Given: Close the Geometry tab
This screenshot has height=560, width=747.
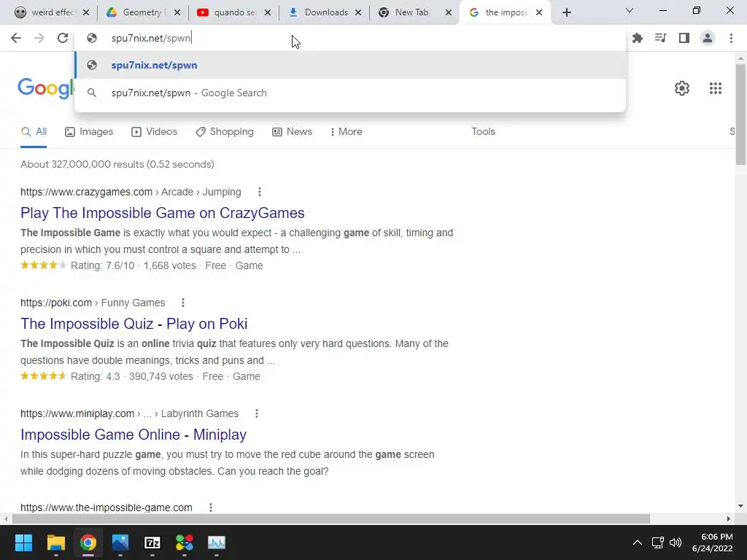Looking at the screenshot, I should point(177,12).
